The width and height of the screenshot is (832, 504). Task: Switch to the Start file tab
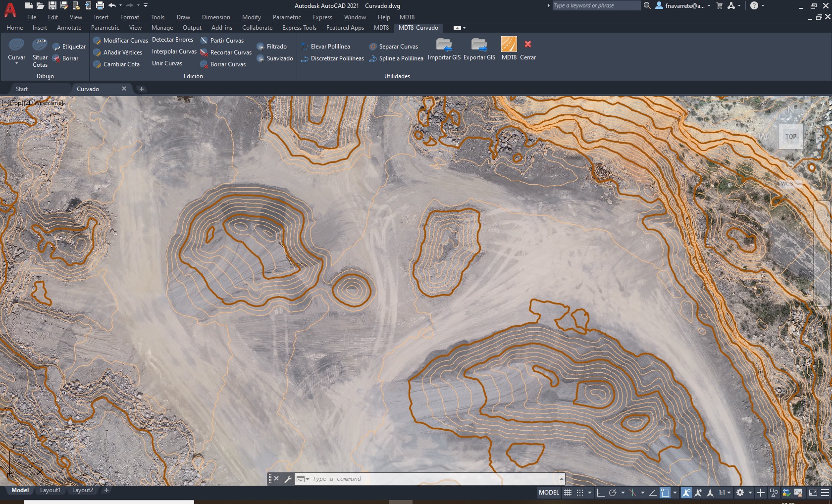22,89
